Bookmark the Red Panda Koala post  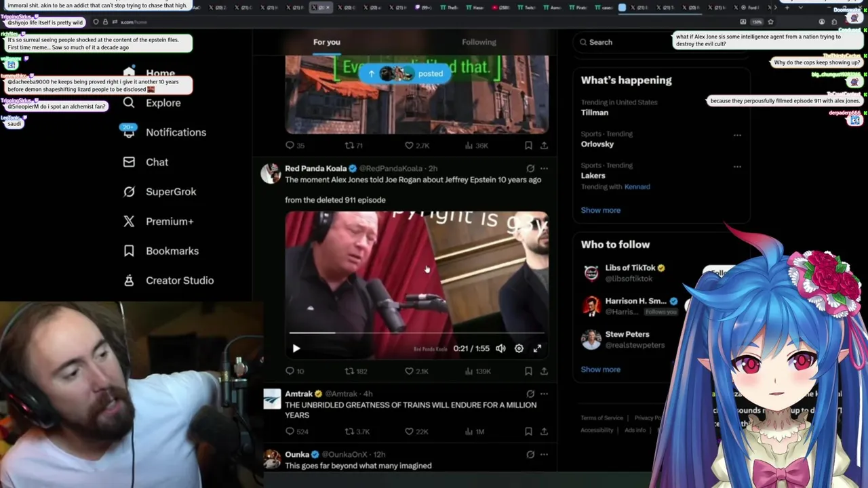coord(528,371)
